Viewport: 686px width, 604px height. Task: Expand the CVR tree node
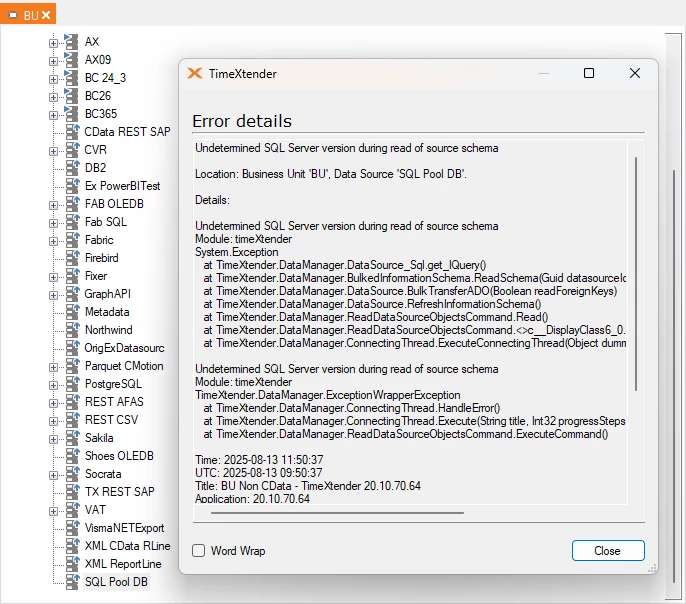click(x=53, y=151)
